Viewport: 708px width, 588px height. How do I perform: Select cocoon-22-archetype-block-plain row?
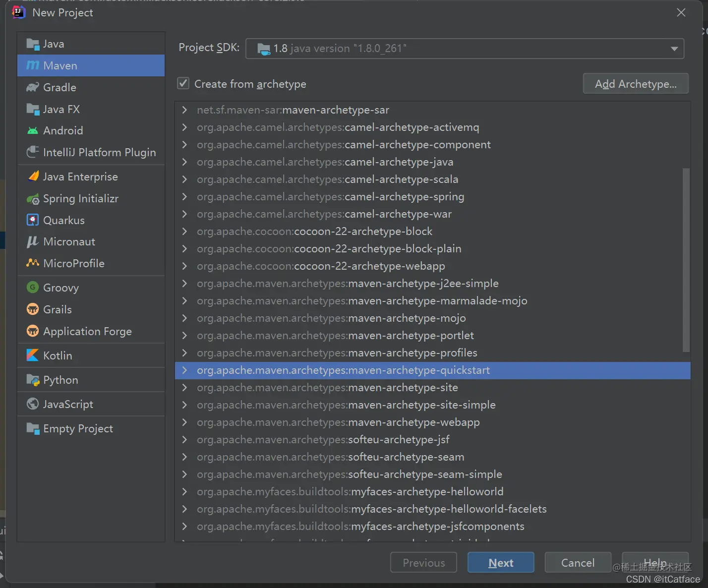433,248
